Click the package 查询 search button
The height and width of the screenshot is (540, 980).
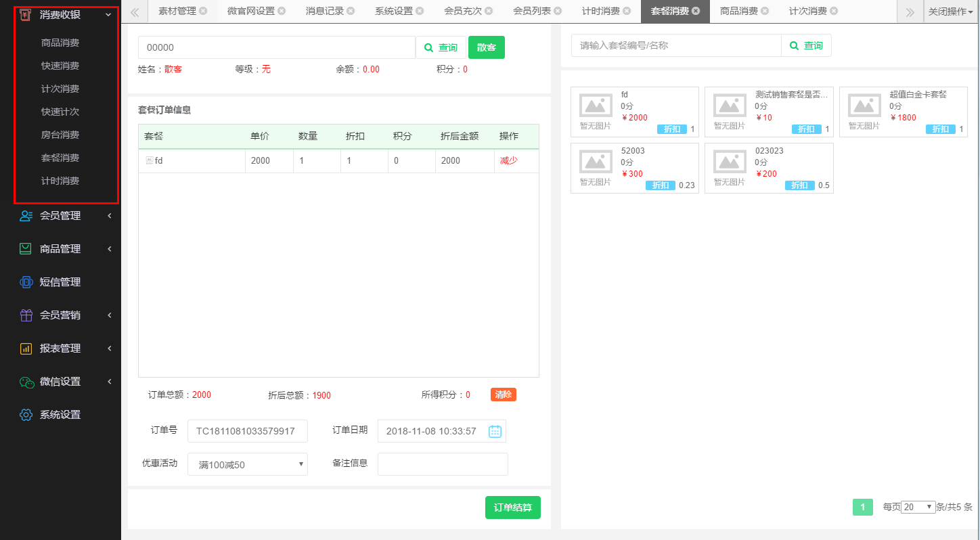[806, 45]
